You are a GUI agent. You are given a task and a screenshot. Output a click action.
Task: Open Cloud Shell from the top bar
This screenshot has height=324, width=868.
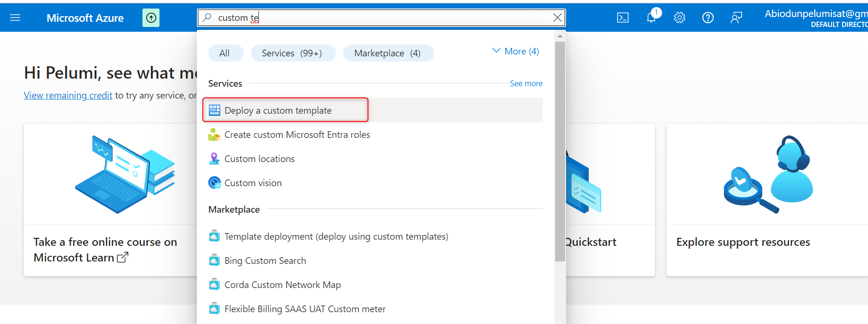623,18
